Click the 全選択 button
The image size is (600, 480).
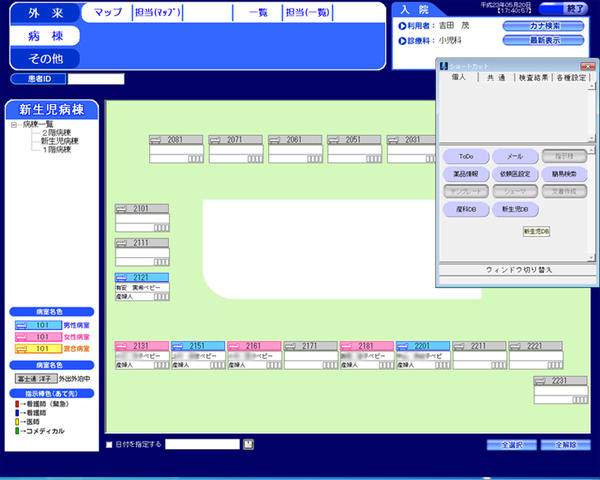pyautogui.click(x=512, y=445)
